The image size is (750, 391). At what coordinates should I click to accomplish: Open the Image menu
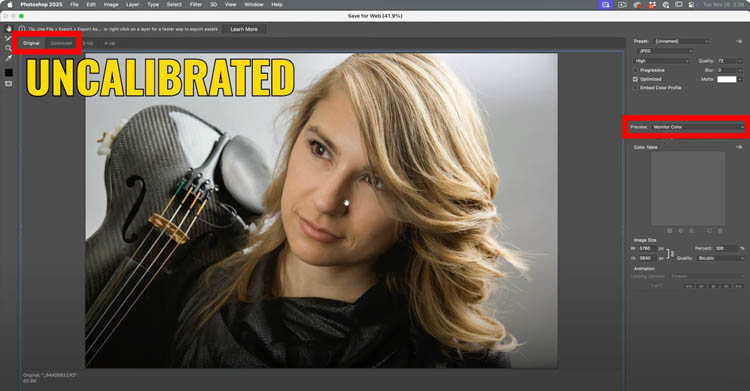[x=111, y=4]
